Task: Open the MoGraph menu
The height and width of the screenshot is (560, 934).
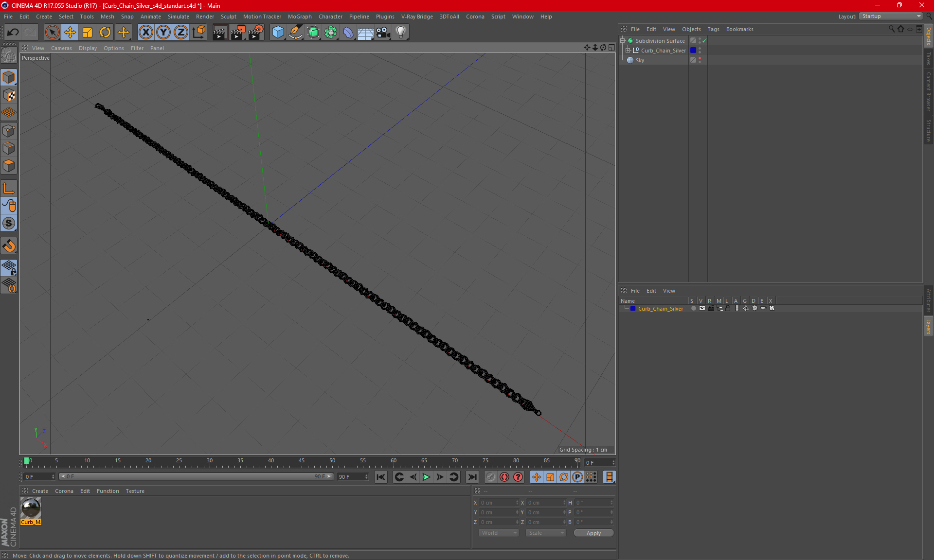Action: [x=299, y=17]
